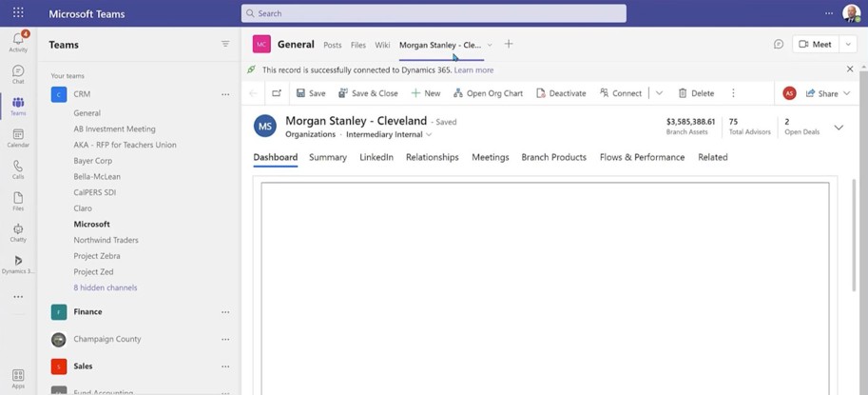Image resolution: width=868 pixels, height=395 pixels.
Task: Open more options for Finance team
Action: pos(225,312)
